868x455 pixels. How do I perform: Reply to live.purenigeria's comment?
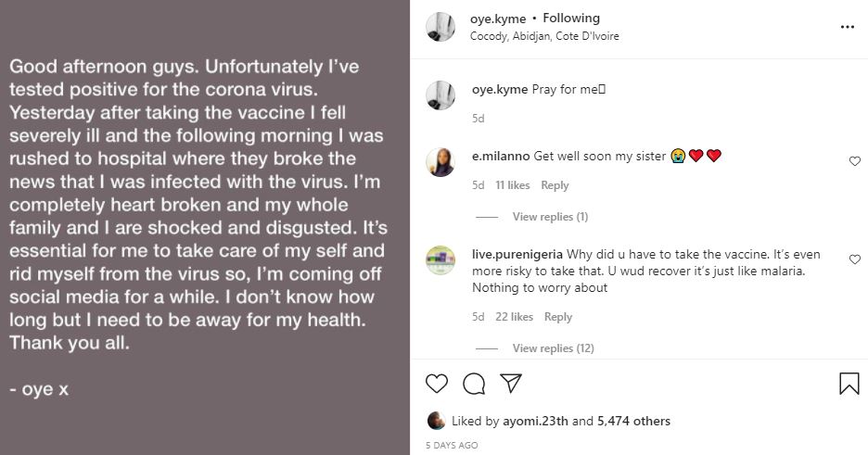[557, 317]
